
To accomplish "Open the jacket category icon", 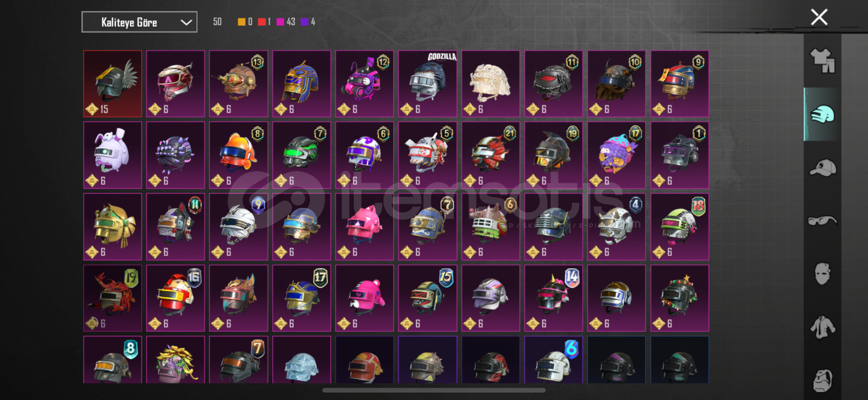I will click(x=822, y=327).
